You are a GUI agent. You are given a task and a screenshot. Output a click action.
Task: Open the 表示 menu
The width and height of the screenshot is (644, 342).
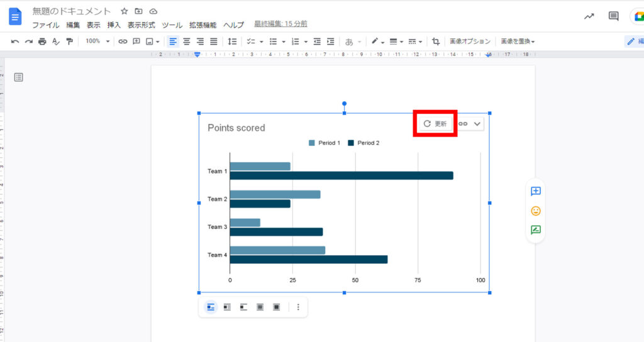[x=93, y=25]
